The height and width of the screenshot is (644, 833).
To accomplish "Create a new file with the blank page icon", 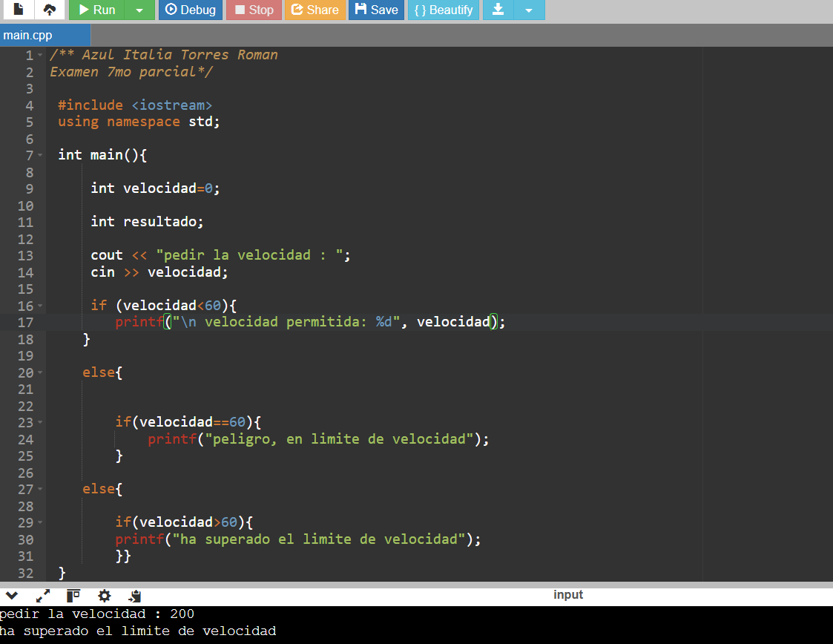I will tap(19, 10).
